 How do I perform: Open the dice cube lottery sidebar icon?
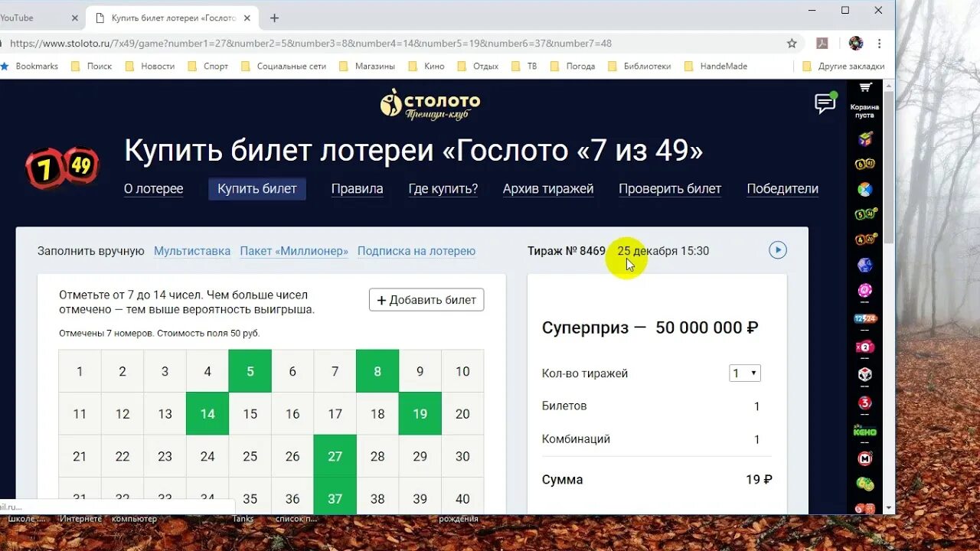(864, 375)
